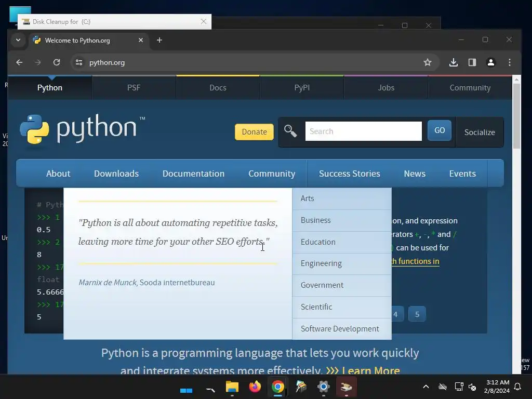Close the Welcome to Python.org tab
Image resolution: width=532 pixels, height=399 pixels.
(141, 40)
